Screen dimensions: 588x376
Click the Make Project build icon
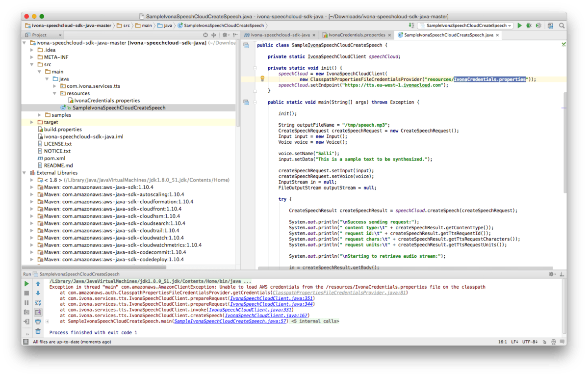412,26
